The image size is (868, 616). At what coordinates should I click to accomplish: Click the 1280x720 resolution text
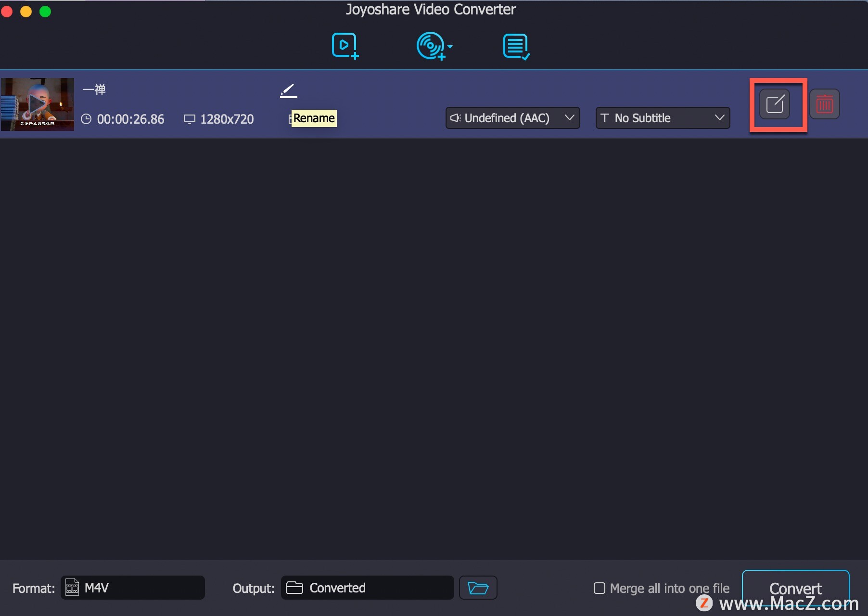click(x=227, y=119)
